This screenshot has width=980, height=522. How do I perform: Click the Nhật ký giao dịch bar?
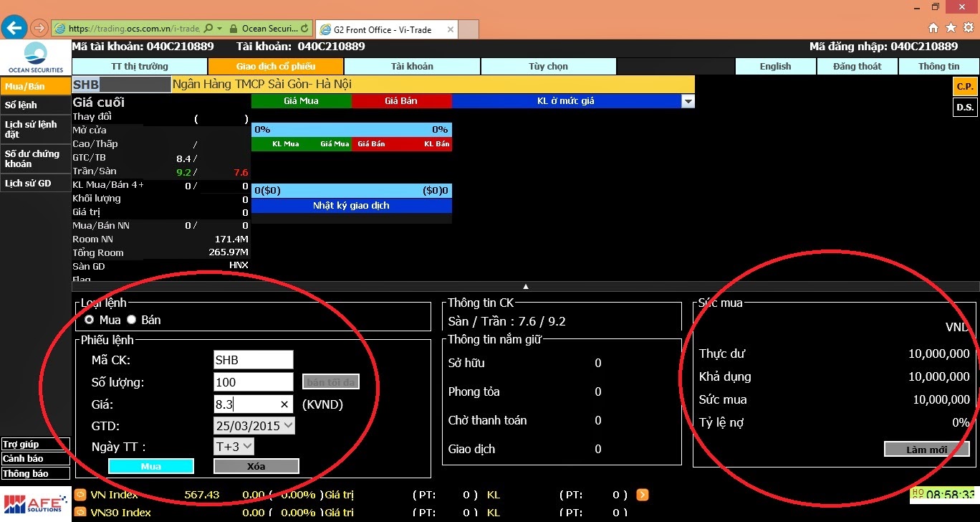[x=352, y=206]
